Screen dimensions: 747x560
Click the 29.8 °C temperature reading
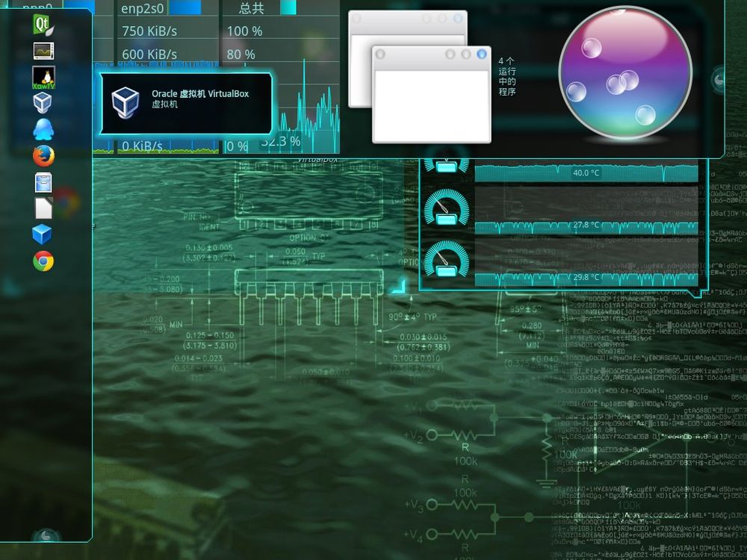[586, 277]
